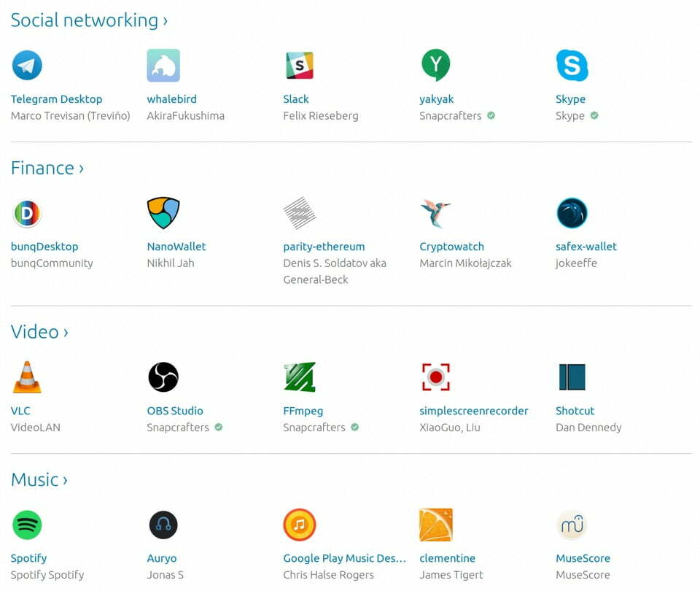This screenshot has height=591, width=700.
Task: Click the Skype logo icon
Action: pyautogui.click(x=572, y=65)
